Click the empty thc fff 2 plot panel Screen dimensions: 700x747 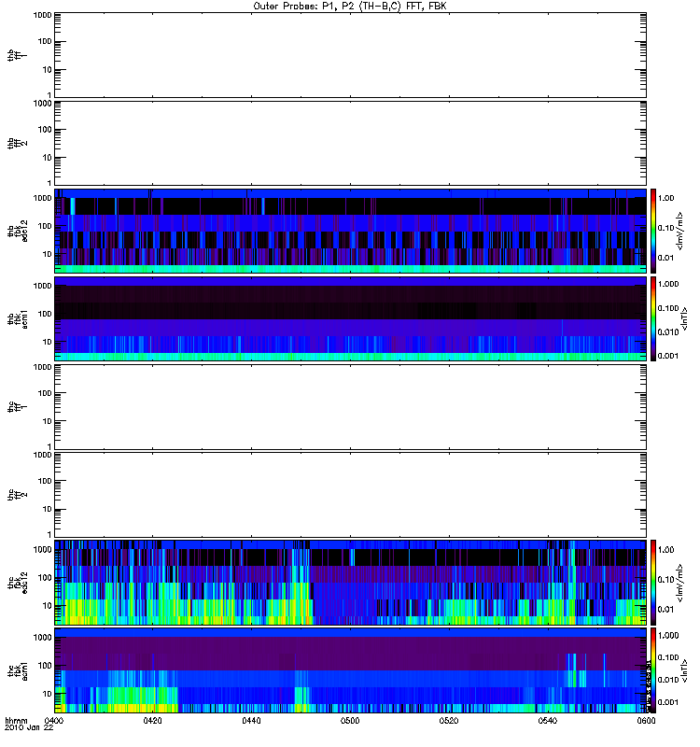[350, 495]
